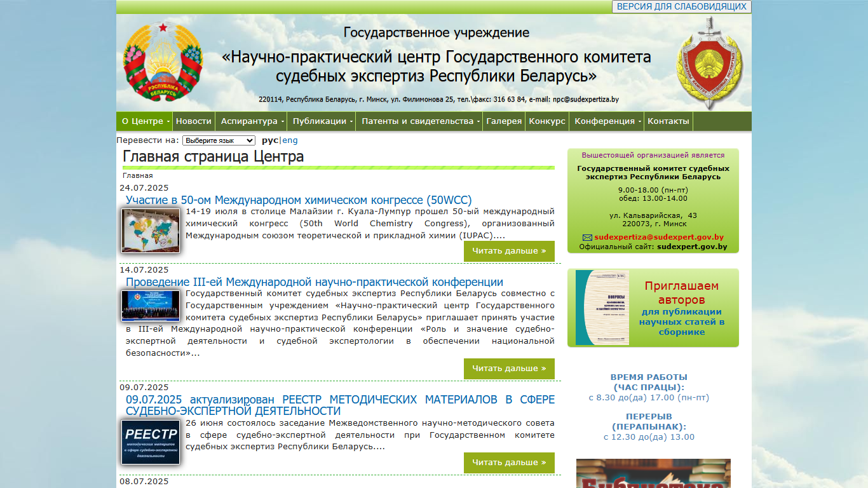Click the sudexpertiza@sudexpert.gov.by email link

click(x=659, y=237)
